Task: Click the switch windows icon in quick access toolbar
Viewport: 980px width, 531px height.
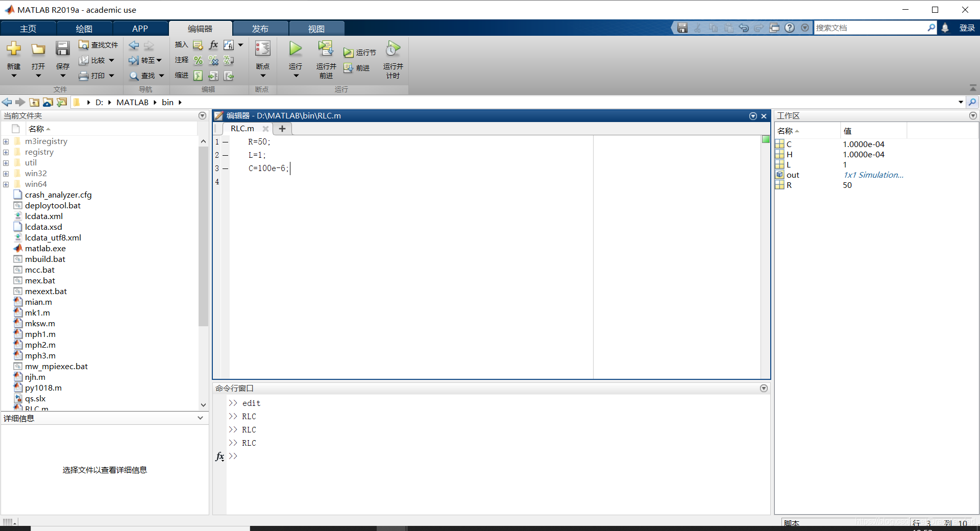Action: coord(774,28)
